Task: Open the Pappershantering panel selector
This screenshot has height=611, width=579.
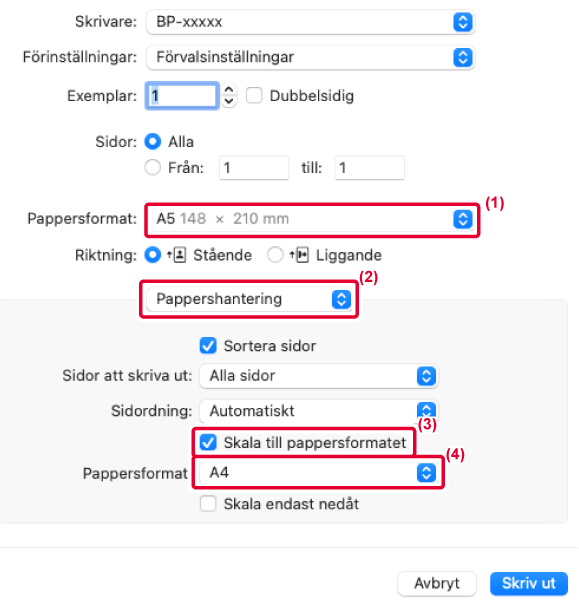Action: (x=249, y=299)
